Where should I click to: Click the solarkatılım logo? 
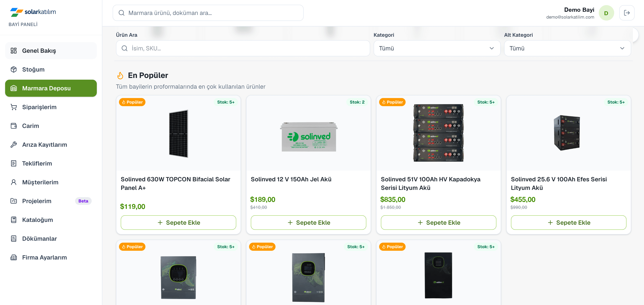pyautogui.click(x=33, y=12)
